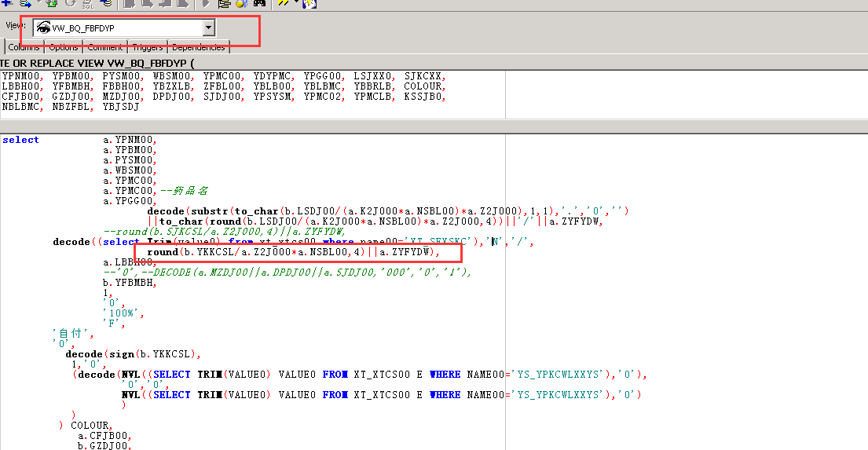Click the play arrow execute icon
Screen dimensions: 868x450
pyautogui.click(x=207, y=3)
